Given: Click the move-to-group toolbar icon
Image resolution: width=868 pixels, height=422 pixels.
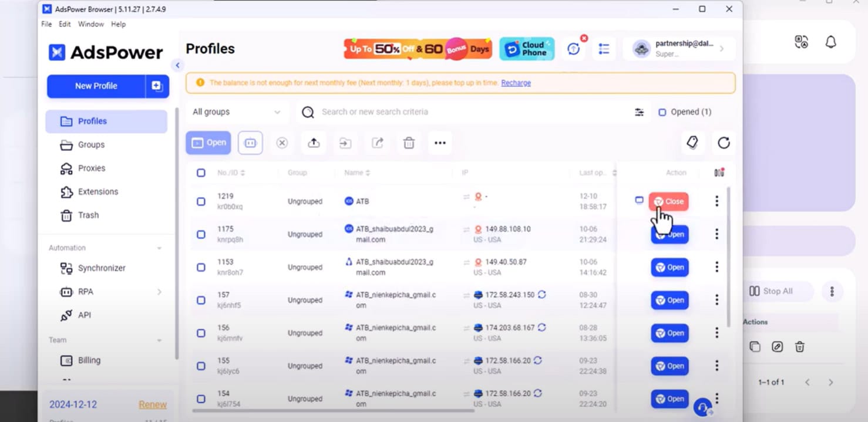Looking at the screenshot, I should 345,143.
